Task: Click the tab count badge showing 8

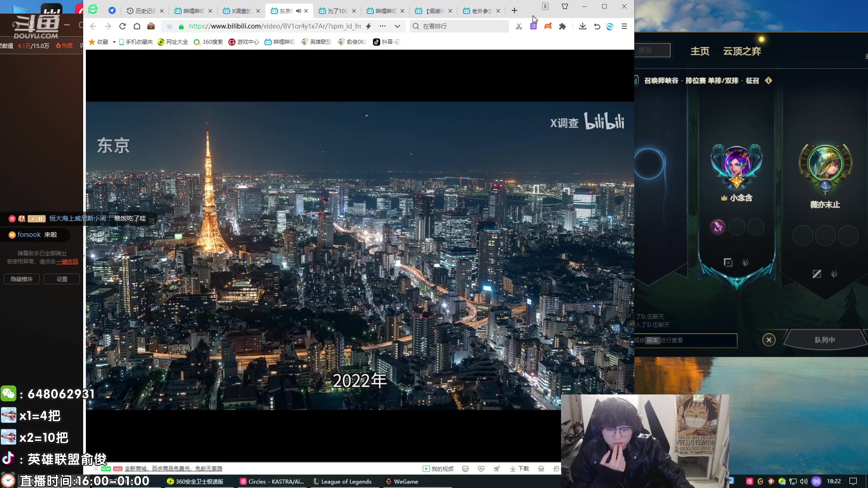Action: point(545,6)
